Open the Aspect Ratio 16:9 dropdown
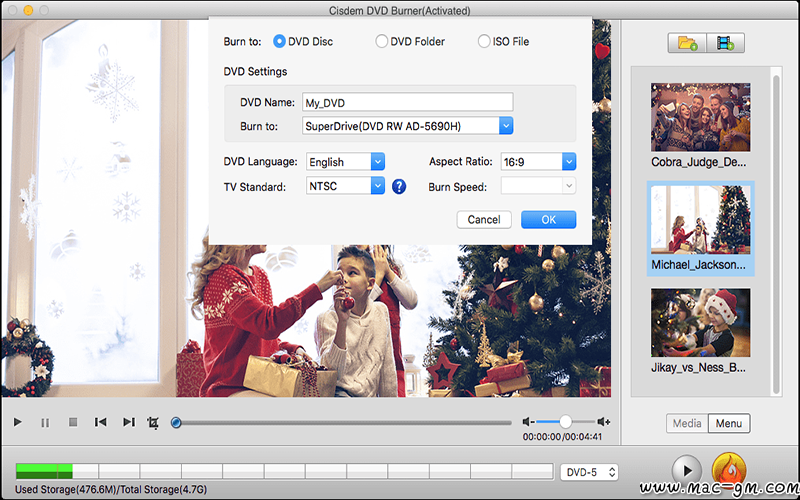 pyautogui.click(x=568, y=162)
